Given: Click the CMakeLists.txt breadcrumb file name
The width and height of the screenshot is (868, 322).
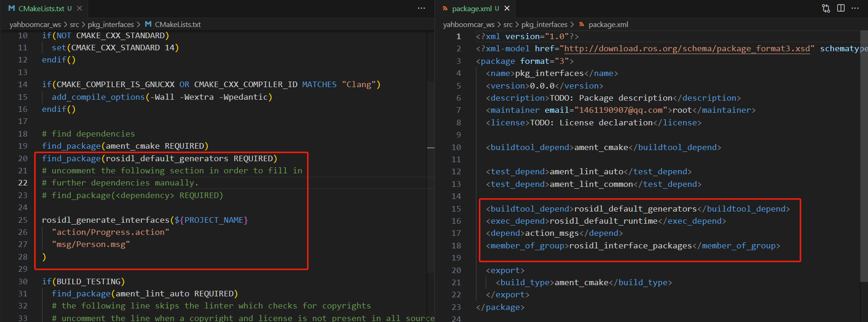Looking at the screenshot, I should (x=177, y=24).
